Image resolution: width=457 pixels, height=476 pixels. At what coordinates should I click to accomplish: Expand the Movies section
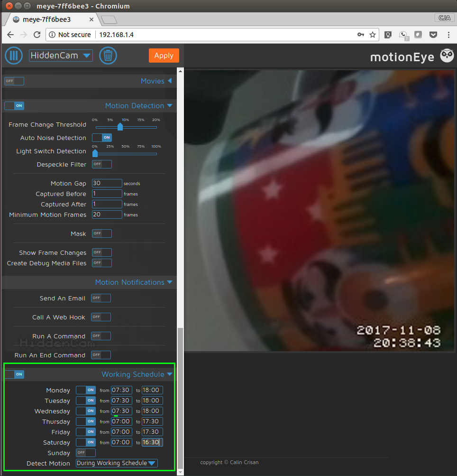pos(156,81)
